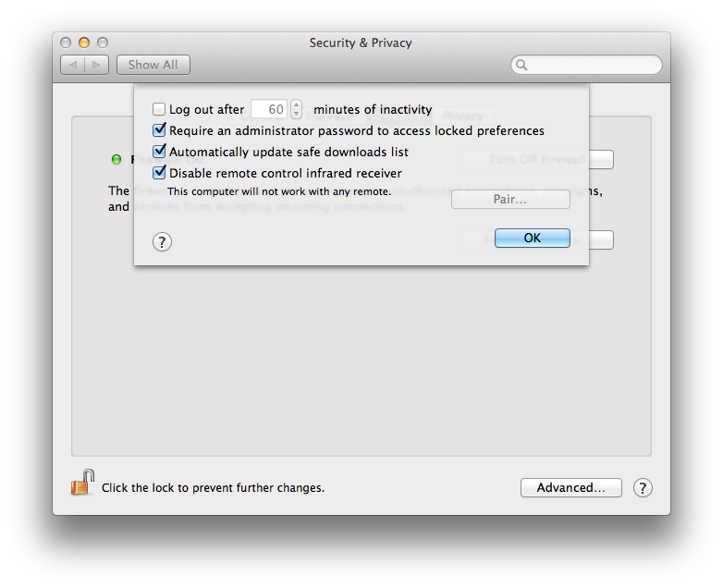Click the 'minutes of inactivity' label
The width and height of the screenshot is (723, 588).
pos(373,109)
